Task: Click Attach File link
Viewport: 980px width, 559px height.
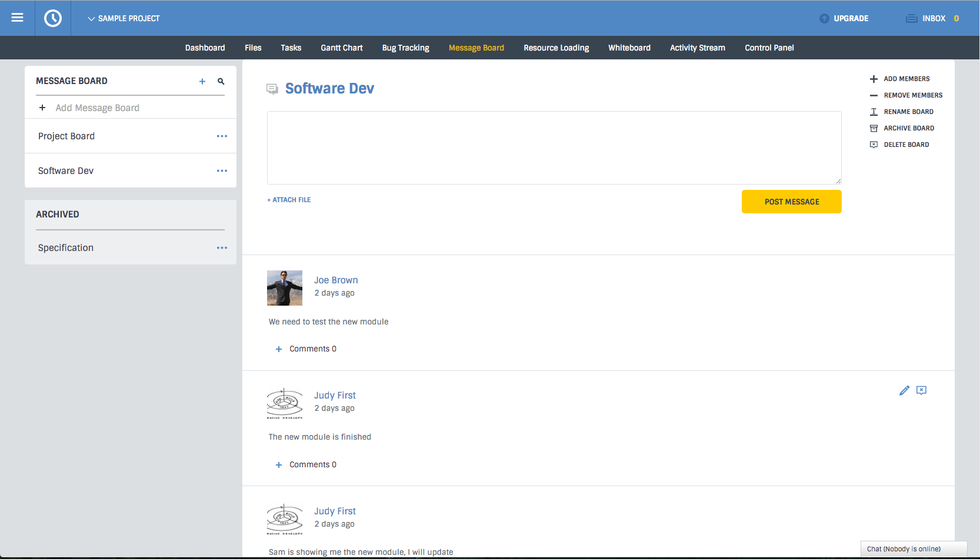Action: point(289,200)
